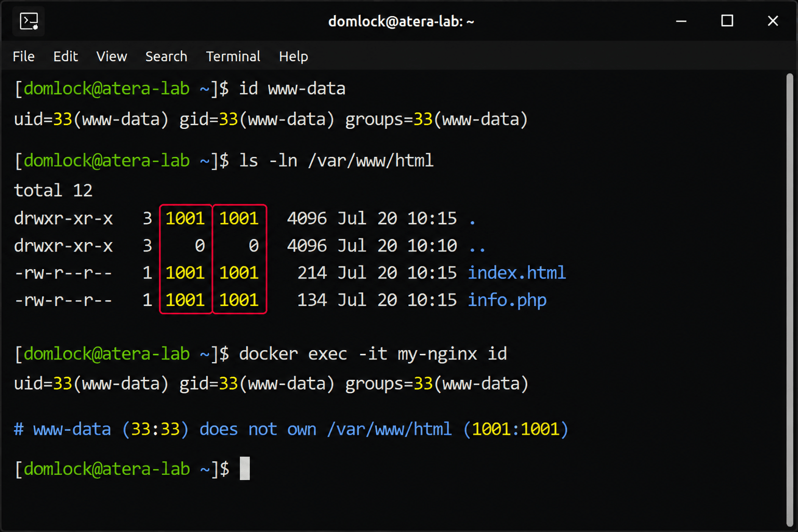Click the index.html filename
Screen dimensions: 798x532
click(517, 273)
